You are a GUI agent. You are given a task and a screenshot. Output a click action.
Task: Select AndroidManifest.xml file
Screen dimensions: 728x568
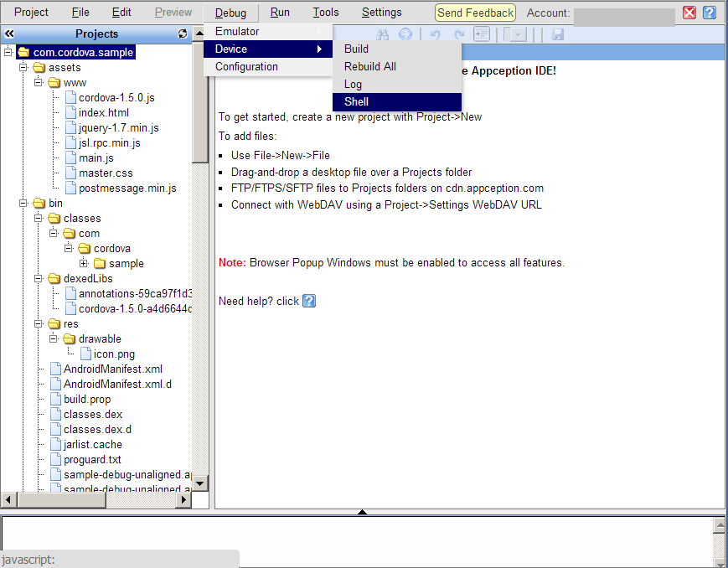coord(113,369)
